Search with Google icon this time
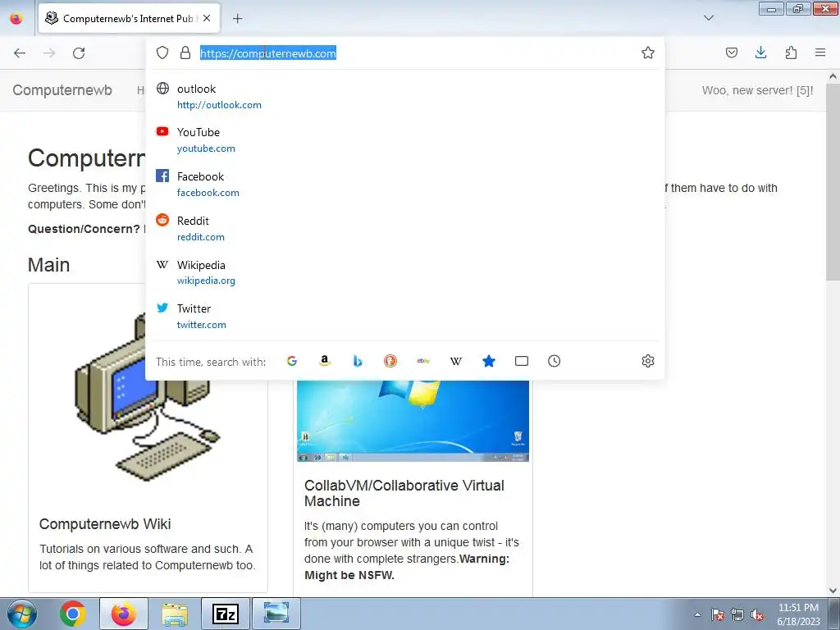Image resolution: width=840 pixels, height=630 pixels. [x=292, y=361]
